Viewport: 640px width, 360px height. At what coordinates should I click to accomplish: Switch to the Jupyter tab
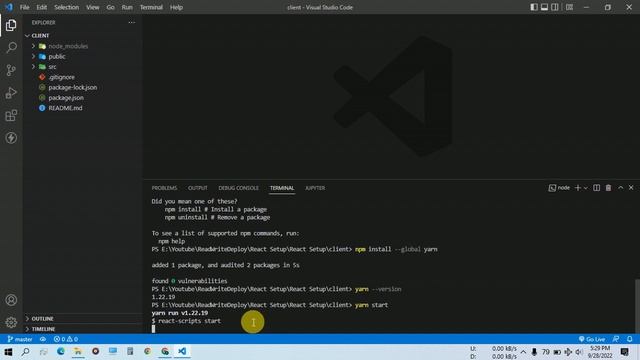[x=315, y=188]
